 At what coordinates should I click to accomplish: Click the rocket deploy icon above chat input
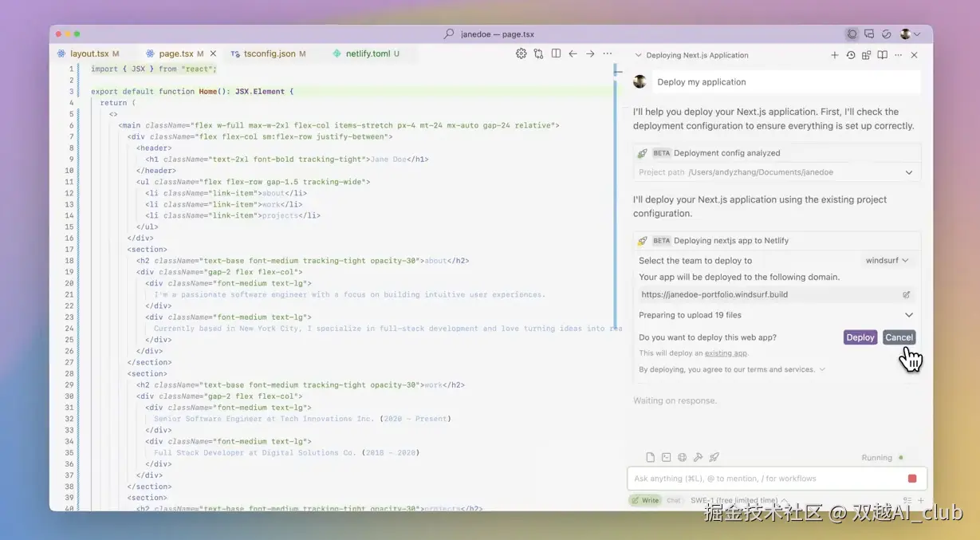pos(714,457)
